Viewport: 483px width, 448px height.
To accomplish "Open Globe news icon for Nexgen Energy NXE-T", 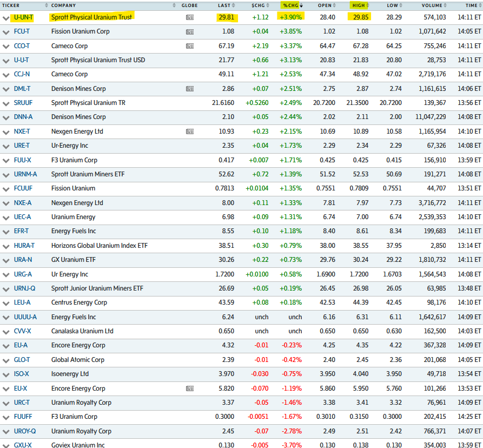I will (190, 131).
